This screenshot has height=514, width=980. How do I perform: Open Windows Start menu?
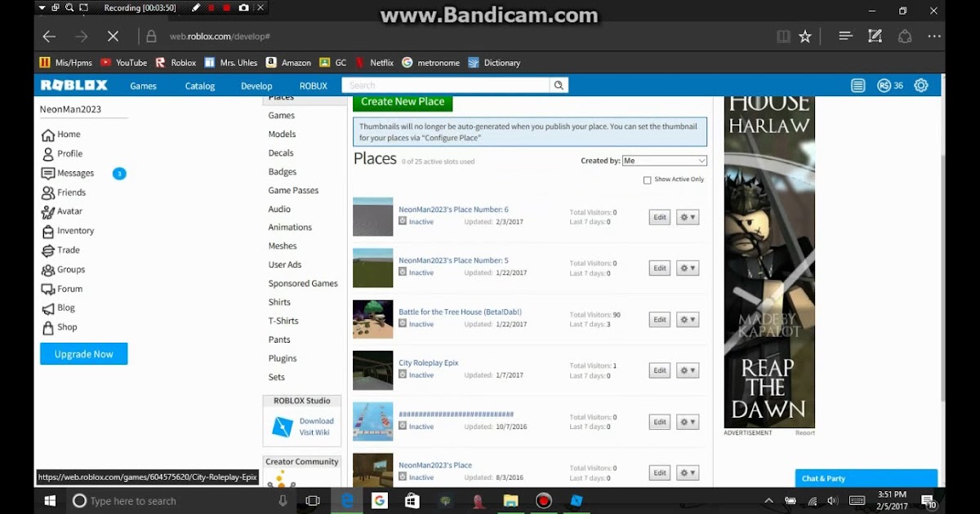[49, 500]
